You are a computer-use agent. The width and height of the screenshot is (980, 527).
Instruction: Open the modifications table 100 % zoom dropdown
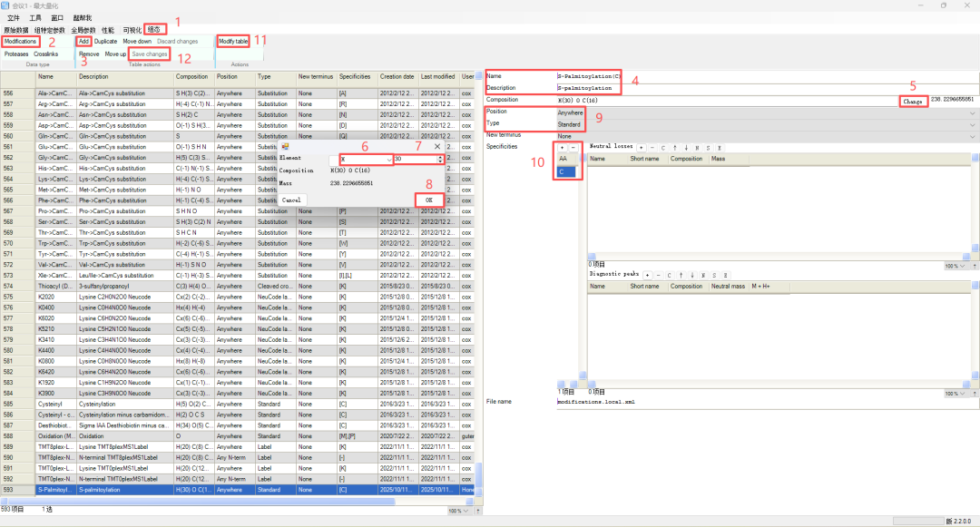click(459, 511)
